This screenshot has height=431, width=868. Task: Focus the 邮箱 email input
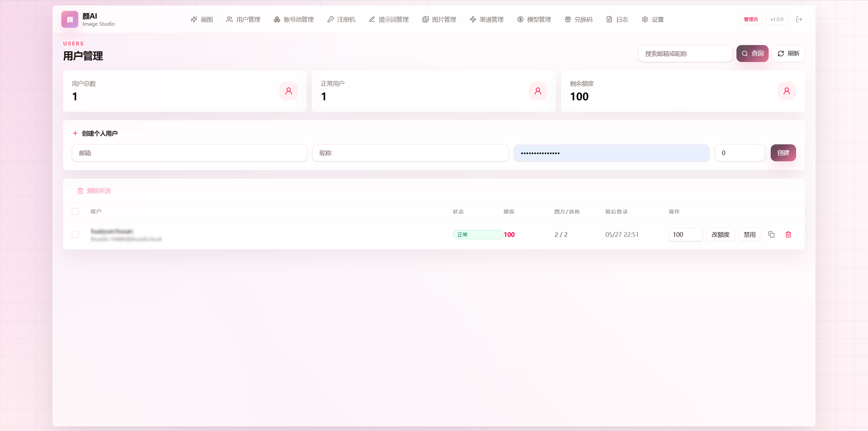coord(190,153)
